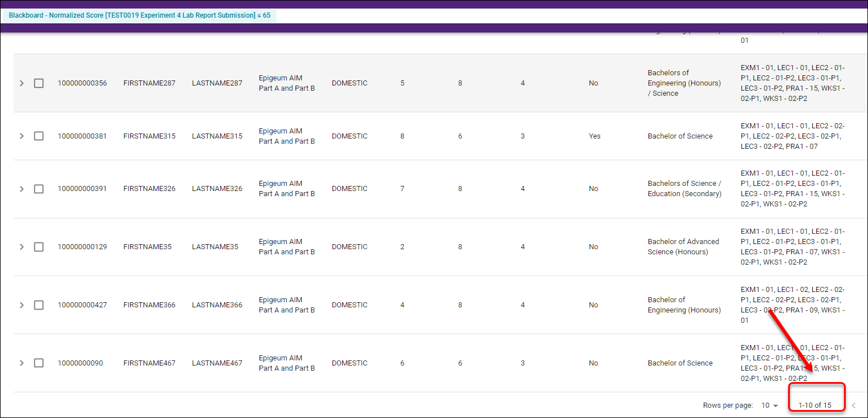Select the checkbox for student 100000000391
This screenshot has width=868, height=418.
(39, 189)
